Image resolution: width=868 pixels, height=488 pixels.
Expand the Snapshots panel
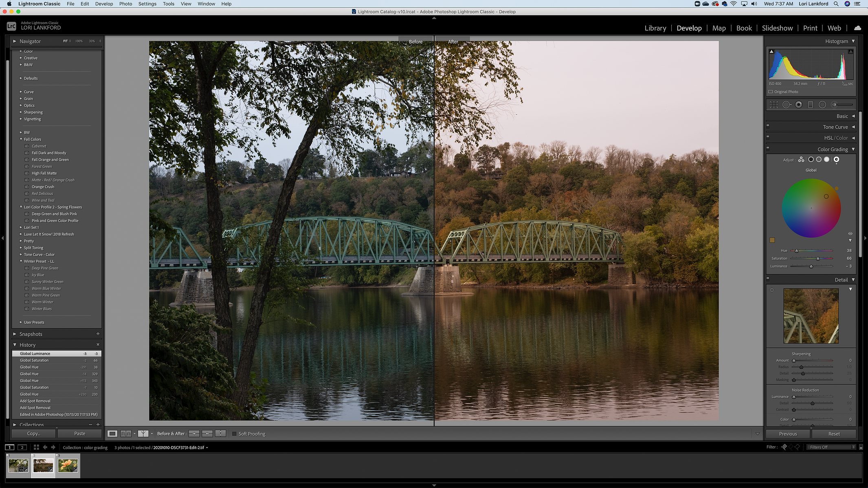pyautogui.click(x=15, y=334)
